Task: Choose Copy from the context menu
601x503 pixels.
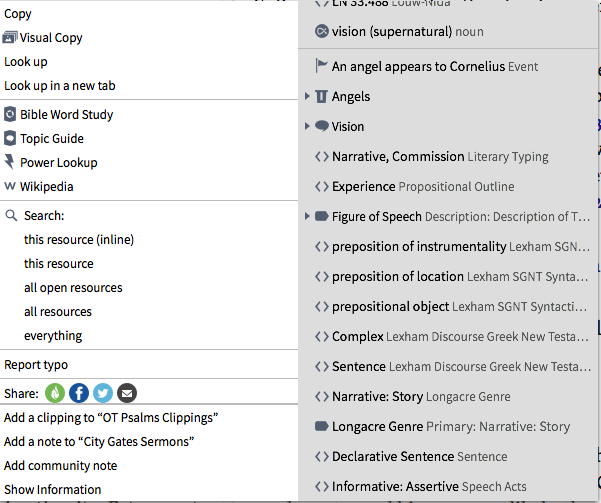Action: pyautogui.click(x=18, y=14)
